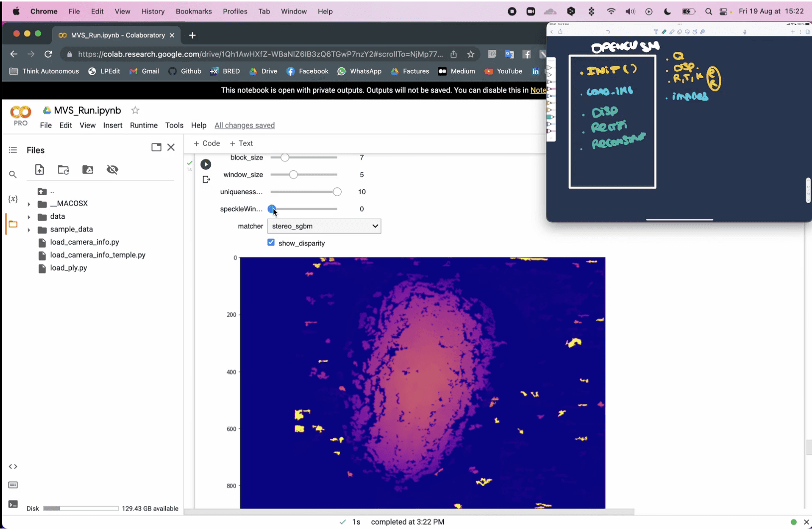The image size is (812, 530).
Task: Click the mount Google Drive icon
Action: point(88,170)
